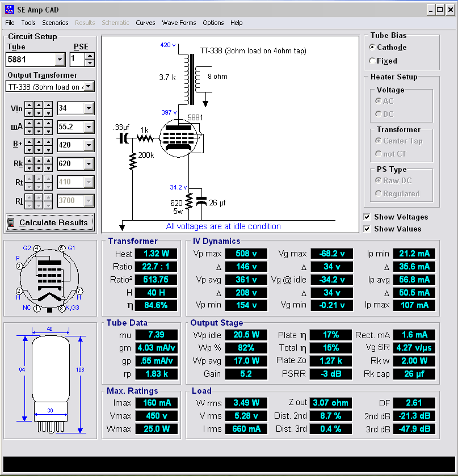Viewport: 458px width, 476px height.
Task: Toggle the Show Values checkbox
Action: tap(367, 229)
